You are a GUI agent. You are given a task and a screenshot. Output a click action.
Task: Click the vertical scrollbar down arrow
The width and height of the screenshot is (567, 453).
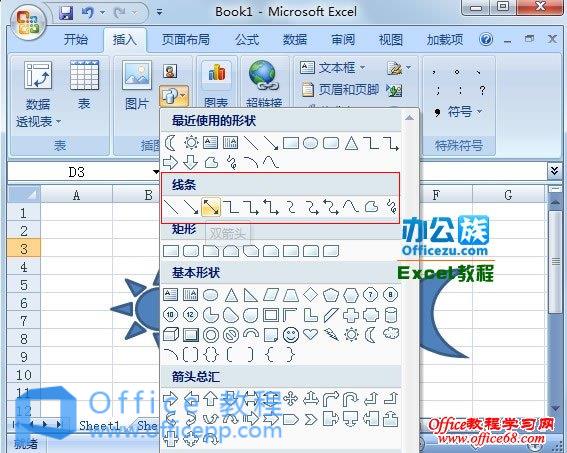(555, 409)
